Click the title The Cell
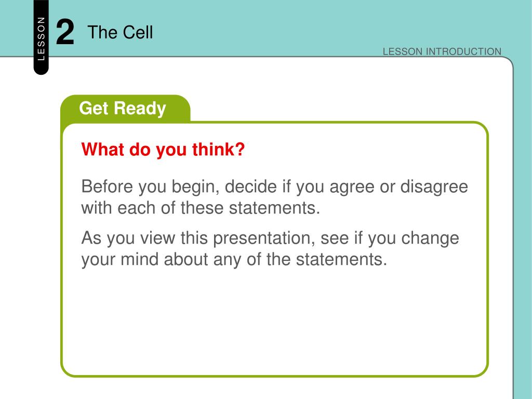 coord(120,33)
